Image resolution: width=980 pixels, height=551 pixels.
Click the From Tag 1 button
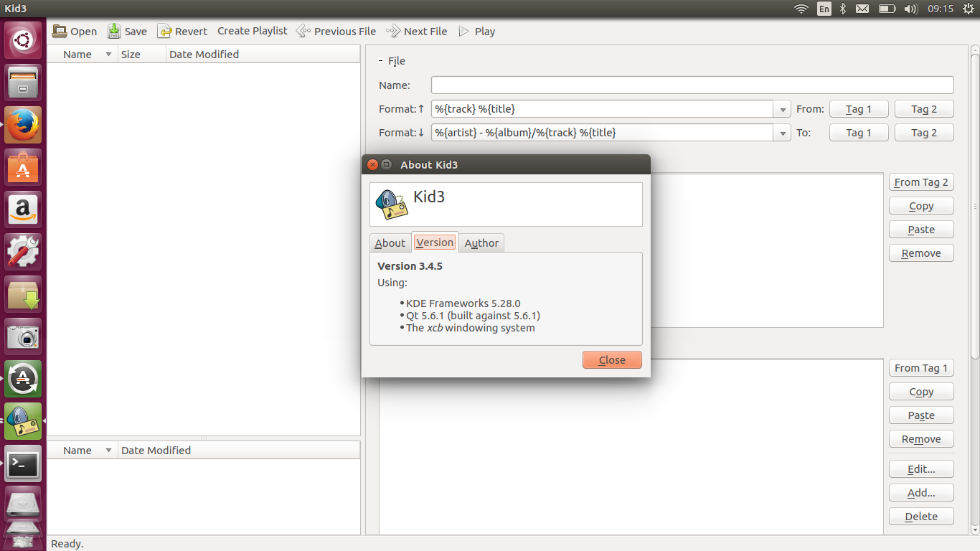point(921,368)
